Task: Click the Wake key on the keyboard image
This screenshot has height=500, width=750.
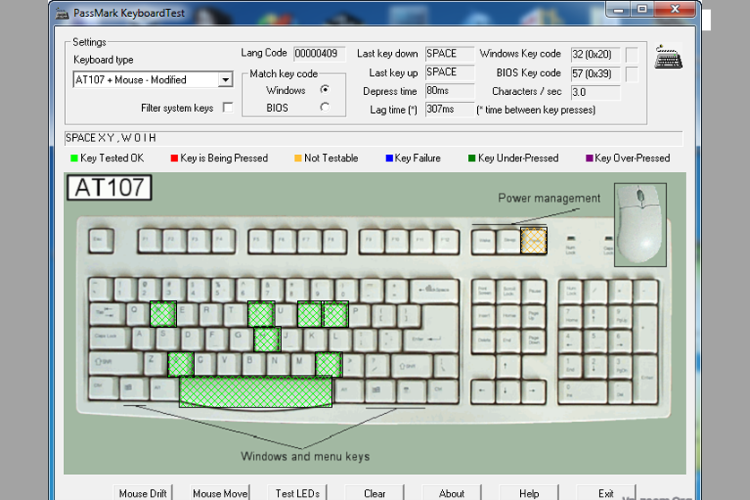Action: tap(484, 240)
